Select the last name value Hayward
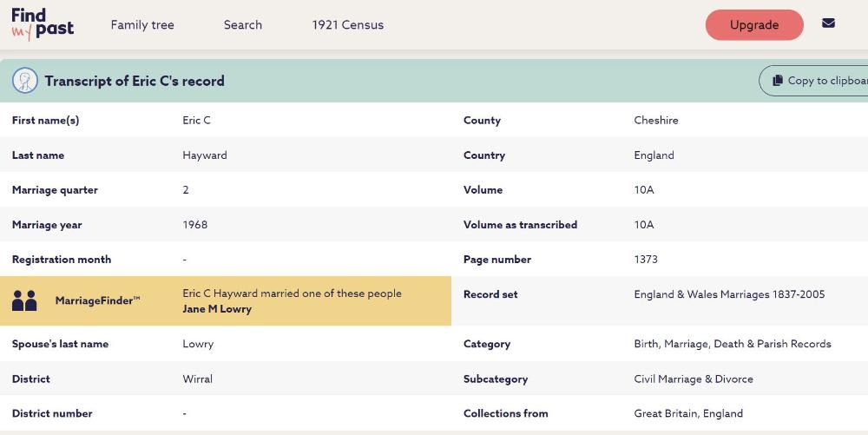The width and height of the screenshot is (868, 435). point(205,155)
